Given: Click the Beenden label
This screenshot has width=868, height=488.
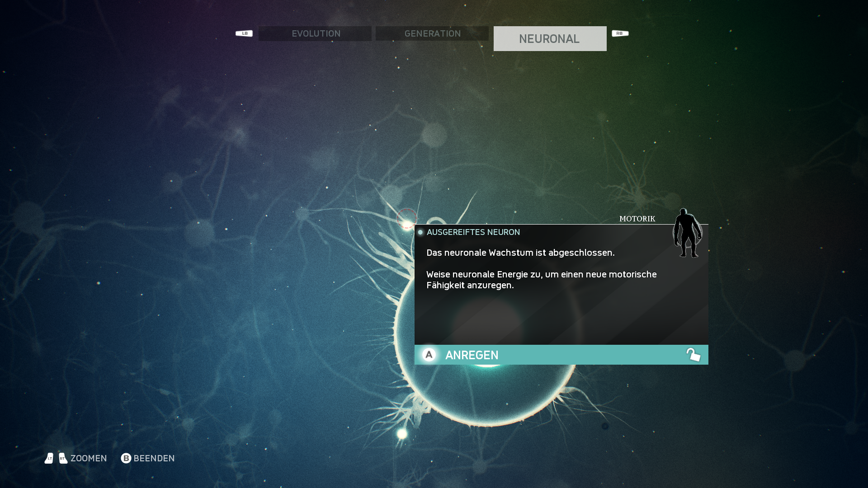Looking at the screenshot, I should (154, 458).
